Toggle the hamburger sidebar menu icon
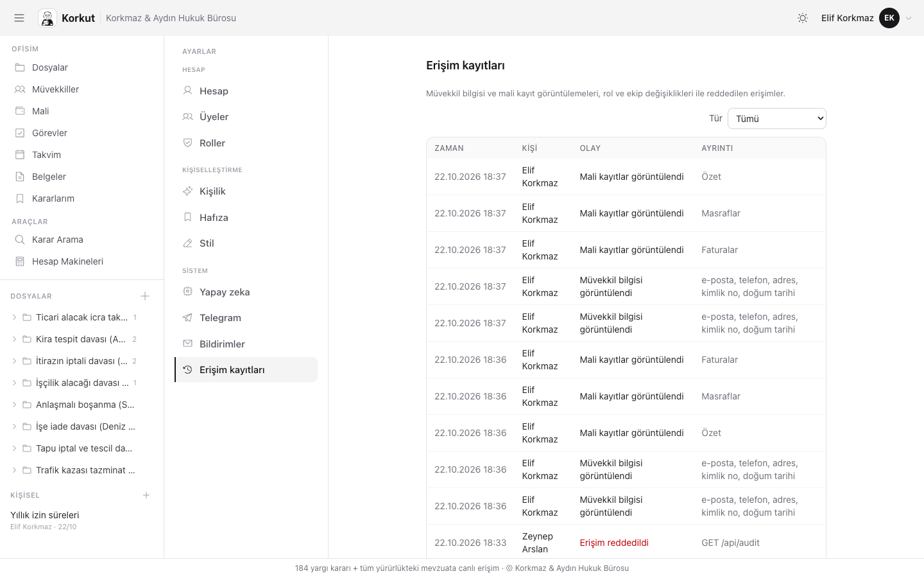The width and height of the screenshot is (924, 578). coord(19,18)
